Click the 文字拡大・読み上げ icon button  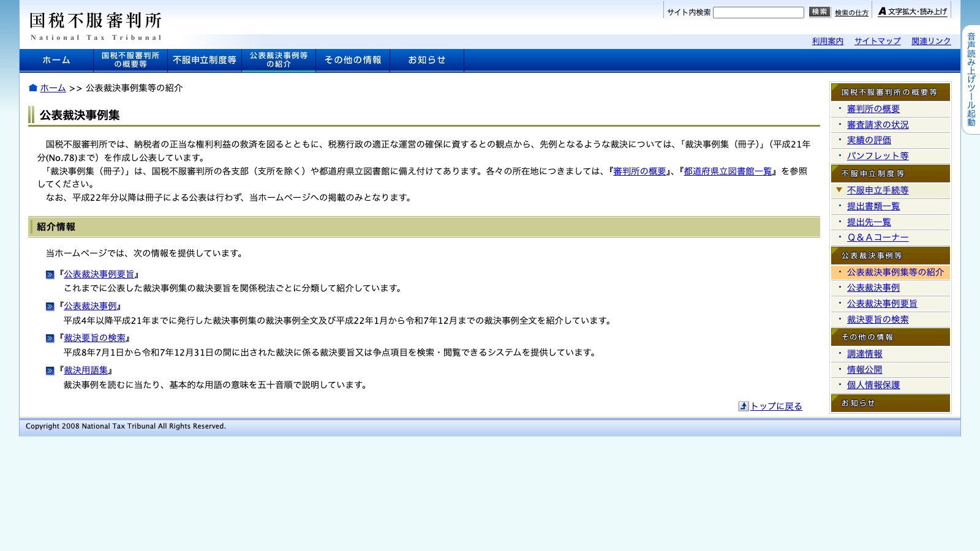[x=913, y=12]
